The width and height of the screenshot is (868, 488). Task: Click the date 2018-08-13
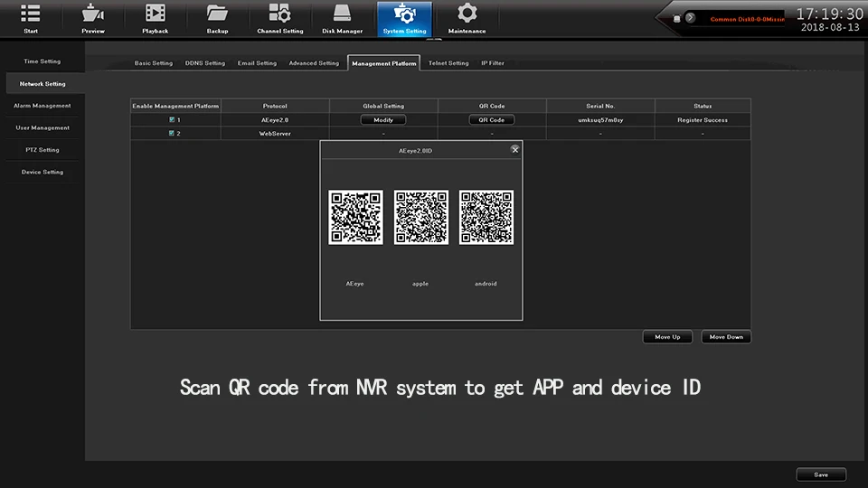click(830, 27)
